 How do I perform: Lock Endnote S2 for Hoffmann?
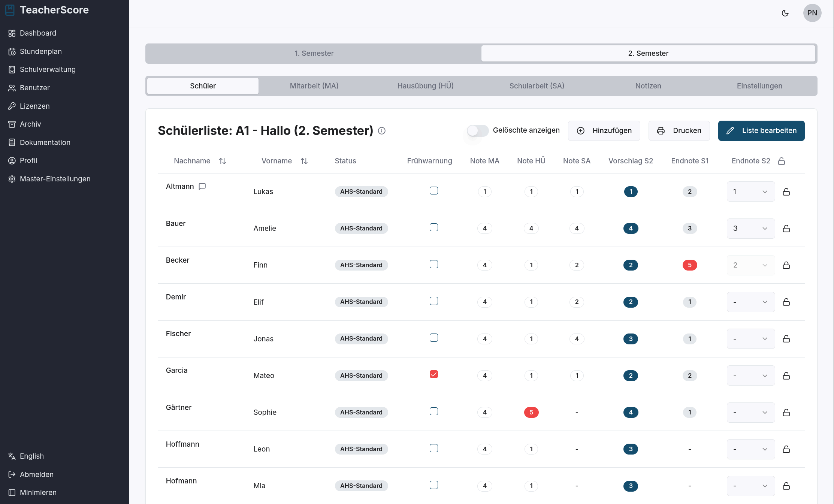786,449
